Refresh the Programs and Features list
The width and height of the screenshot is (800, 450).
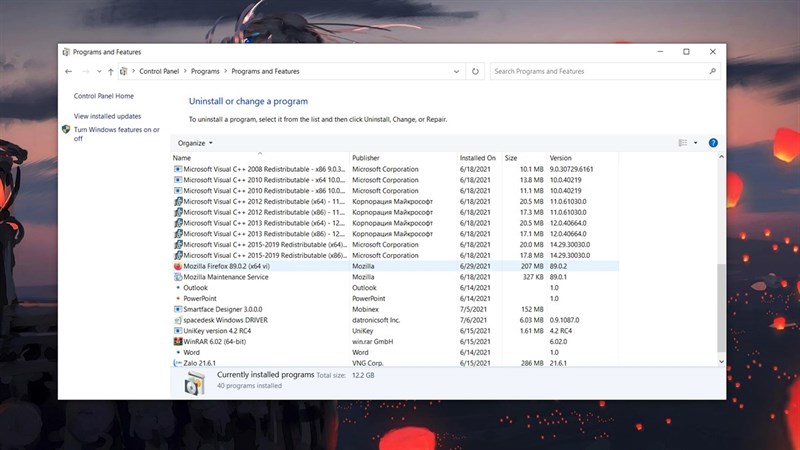tap(475, 71)
